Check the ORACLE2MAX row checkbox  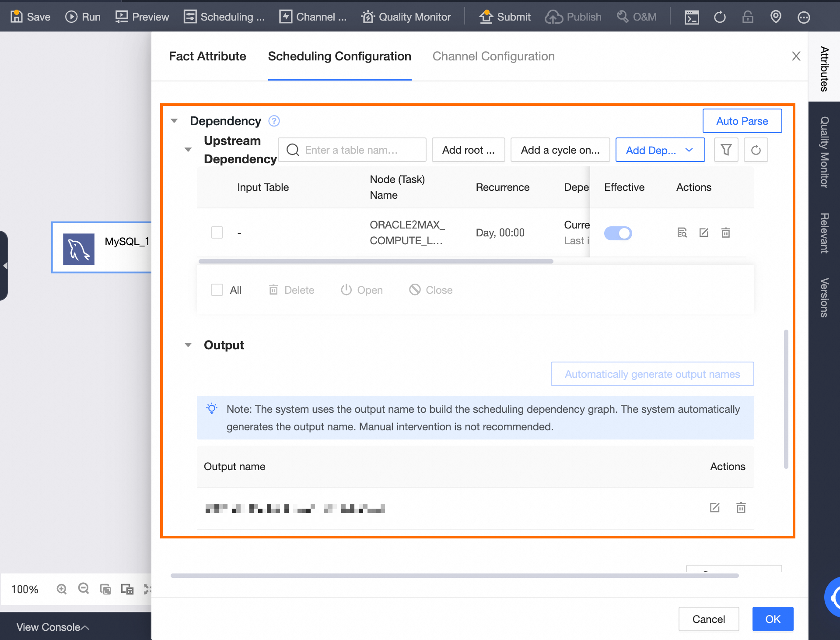click(217, 232)
